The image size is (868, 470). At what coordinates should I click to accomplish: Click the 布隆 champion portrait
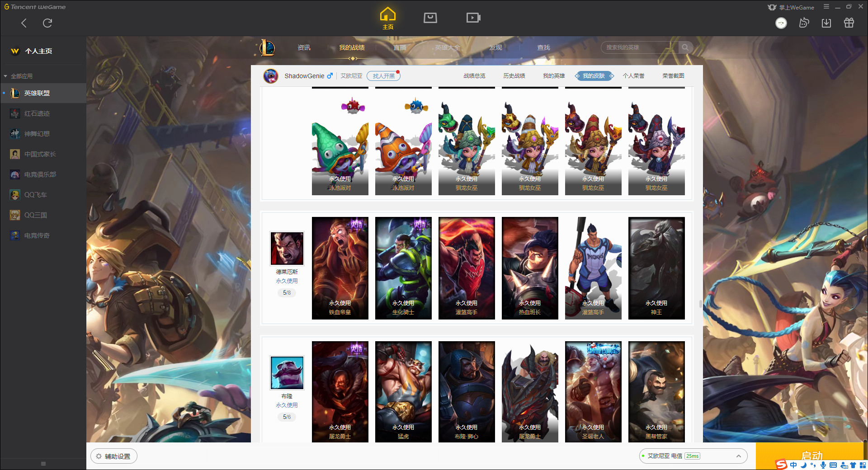click(287, 373)
